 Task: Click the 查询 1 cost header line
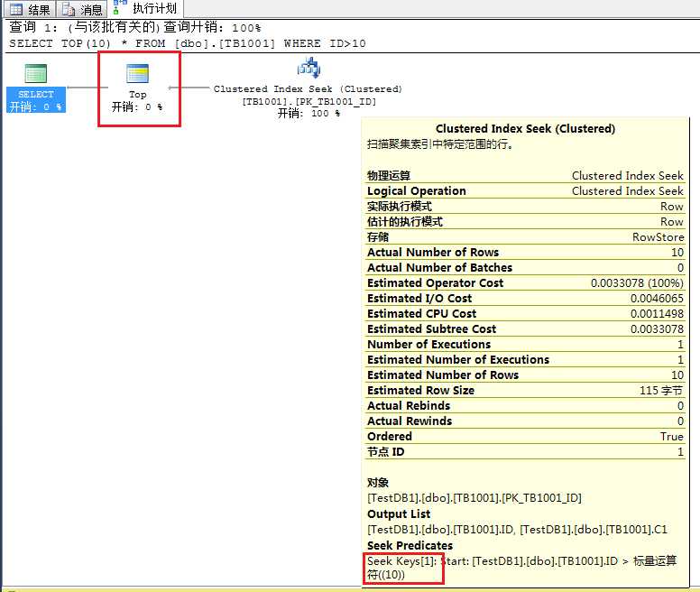[x=134, y=27]
